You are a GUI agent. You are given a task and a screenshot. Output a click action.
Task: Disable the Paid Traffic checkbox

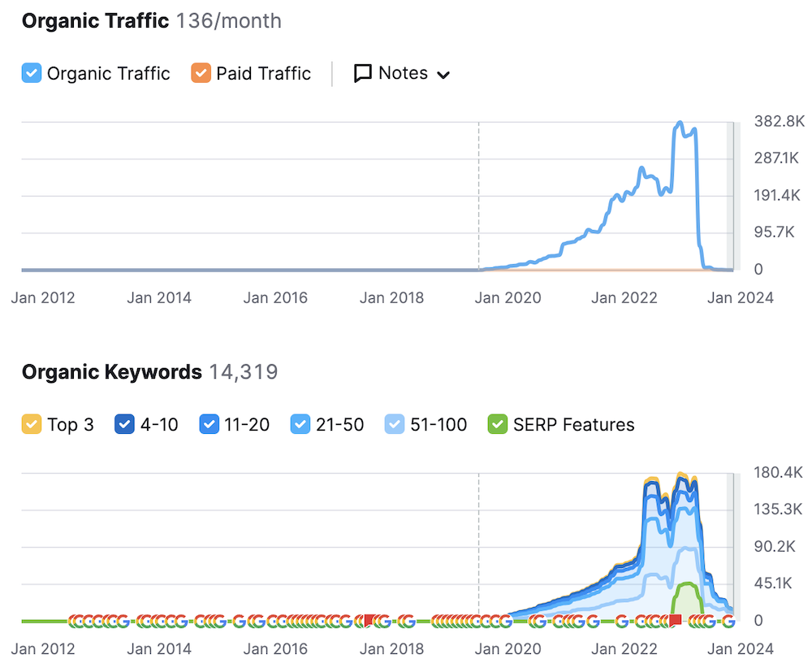[x=201, y=73]
